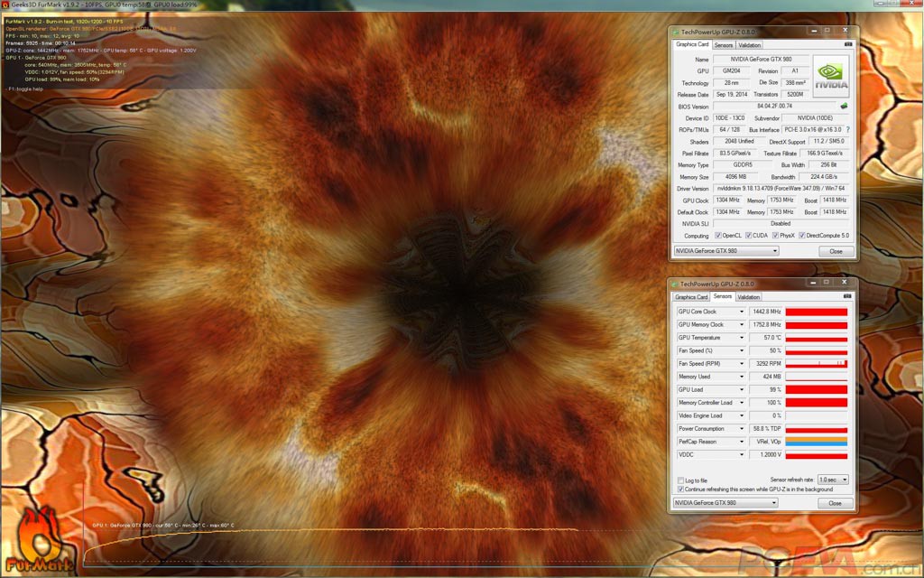Toggle the DirectCompute 5.0 checkbox
The height and width of the screenshot is (578, 924).
802,236
